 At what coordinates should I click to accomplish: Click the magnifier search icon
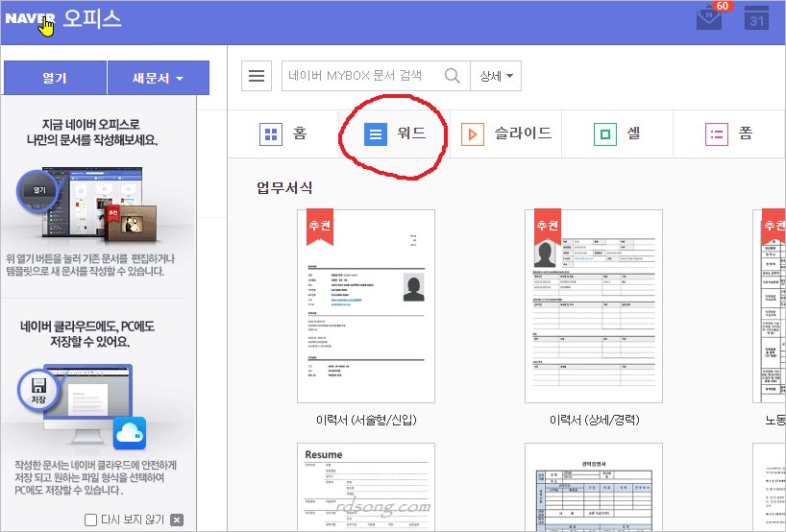click(452, 76)
